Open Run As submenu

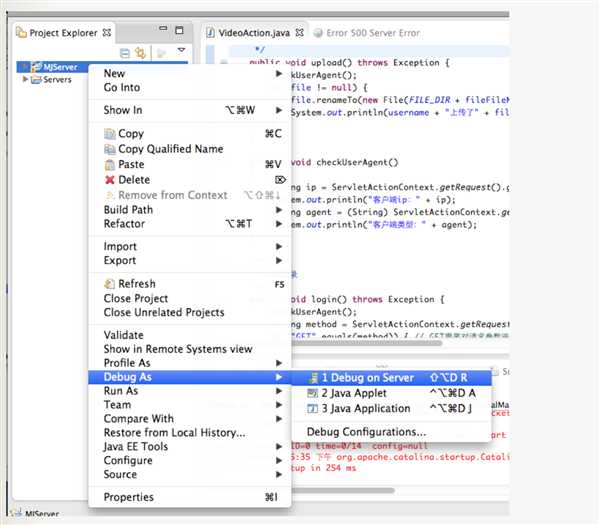pos(189,391)
